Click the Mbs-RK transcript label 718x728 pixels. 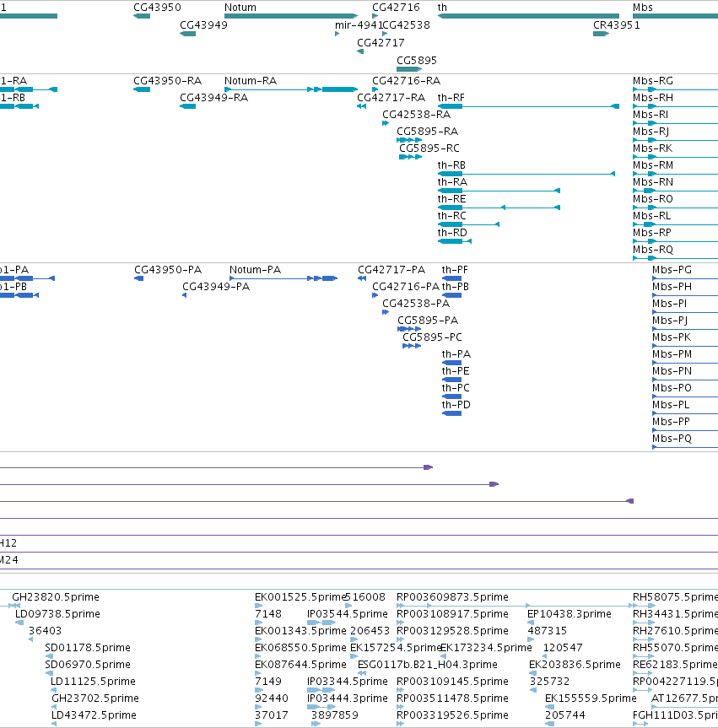(652, 148)
